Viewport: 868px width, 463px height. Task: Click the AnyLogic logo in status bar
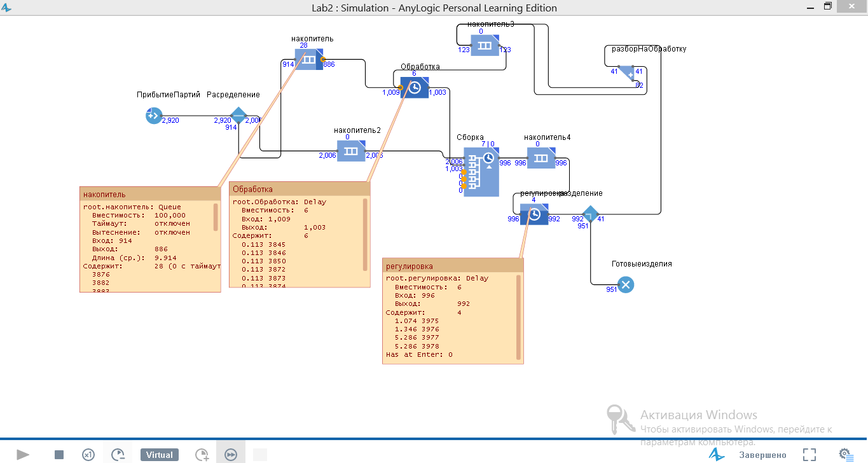[717, 455]
